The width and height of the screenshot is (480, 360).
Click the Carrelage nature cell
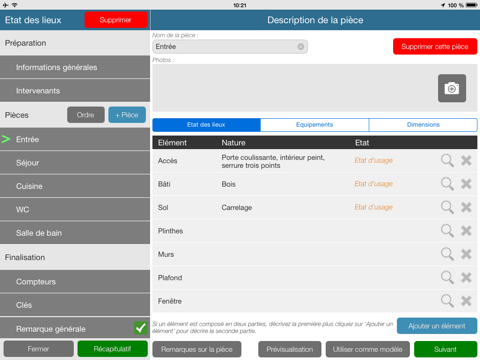pos(237,208)
